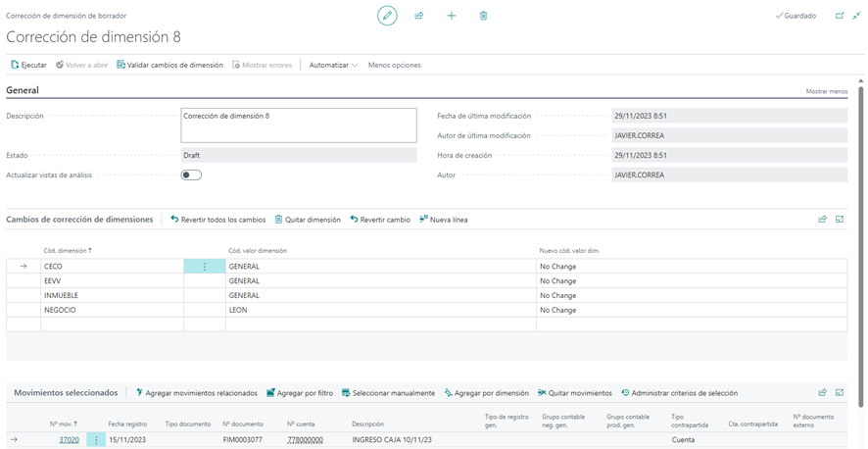868x449 pixels.
Task: Click Menos opciones
Action: 394,65
